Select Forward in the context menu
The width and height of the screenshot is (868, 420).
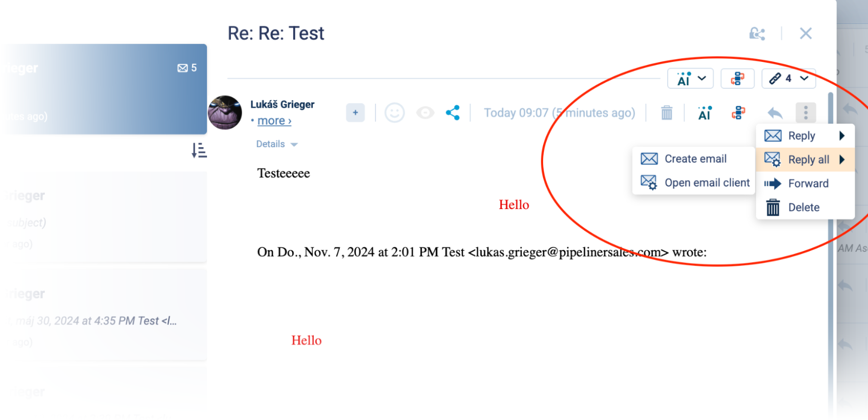(x=805, y=183)
